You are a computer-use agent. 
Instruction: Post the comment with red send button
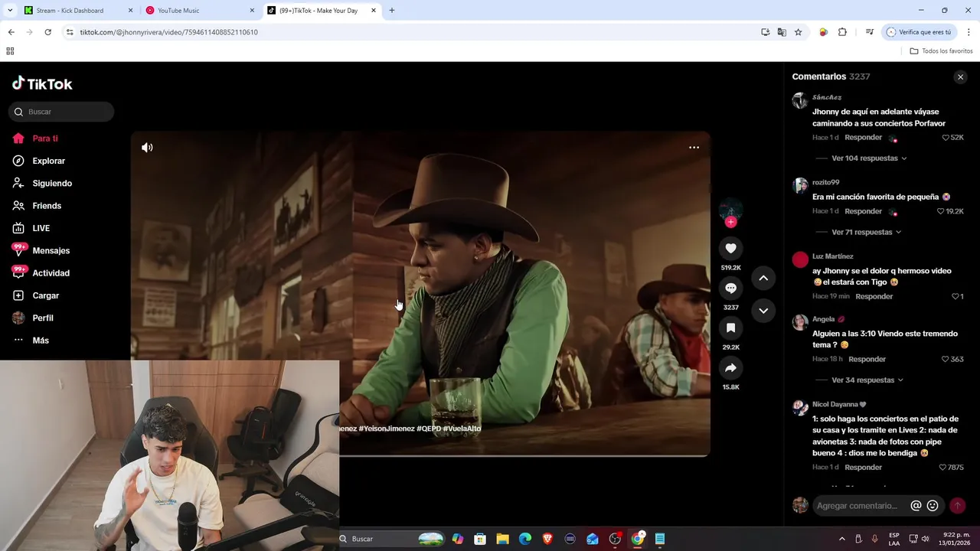click(957, 506)
